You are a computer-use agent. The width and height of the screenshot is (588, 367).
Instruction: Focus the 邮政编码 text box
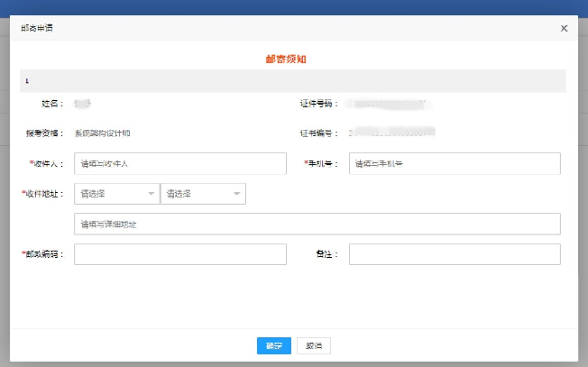tap(180, 254)
